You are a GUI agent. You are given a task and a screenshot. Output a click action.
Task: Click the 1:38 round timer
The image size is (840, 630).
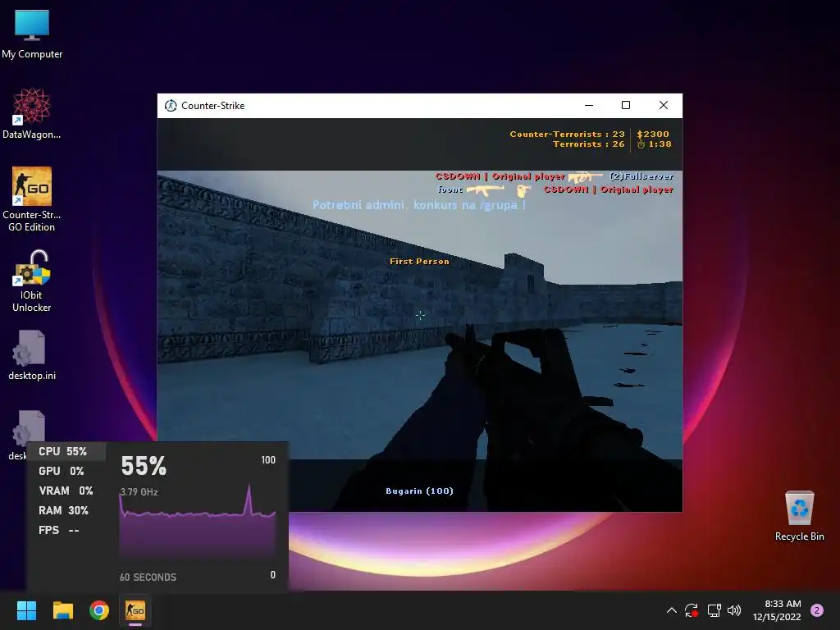[654, 144]
